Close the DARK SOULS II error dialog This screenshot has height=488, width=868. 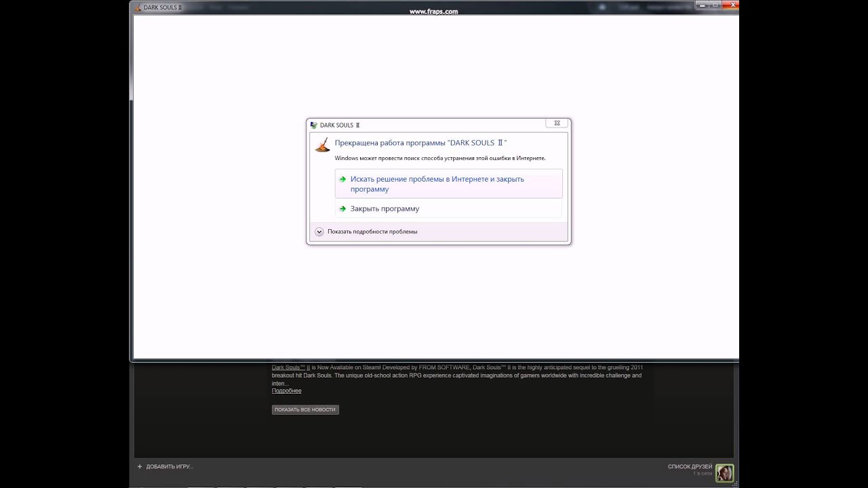click(x=557, y=123)
